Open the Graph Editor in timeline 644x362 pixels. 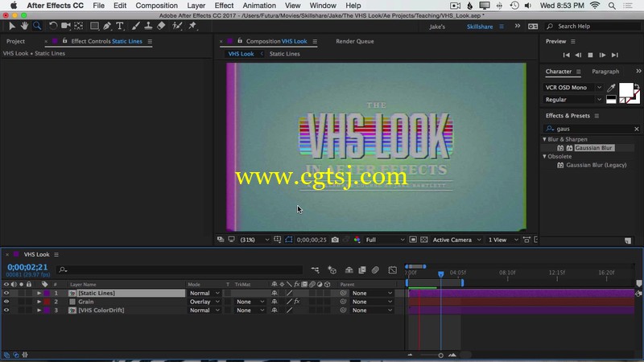tap(393, 270)
